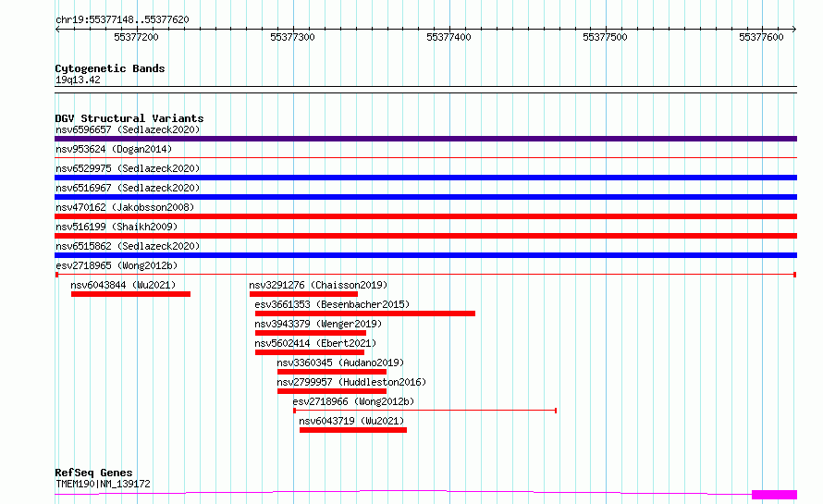Image resolution: width=823 pixels, height=504 pixels.
Task: Click the DGV Structural Variants track heading
Action: (x=129, y=118)
